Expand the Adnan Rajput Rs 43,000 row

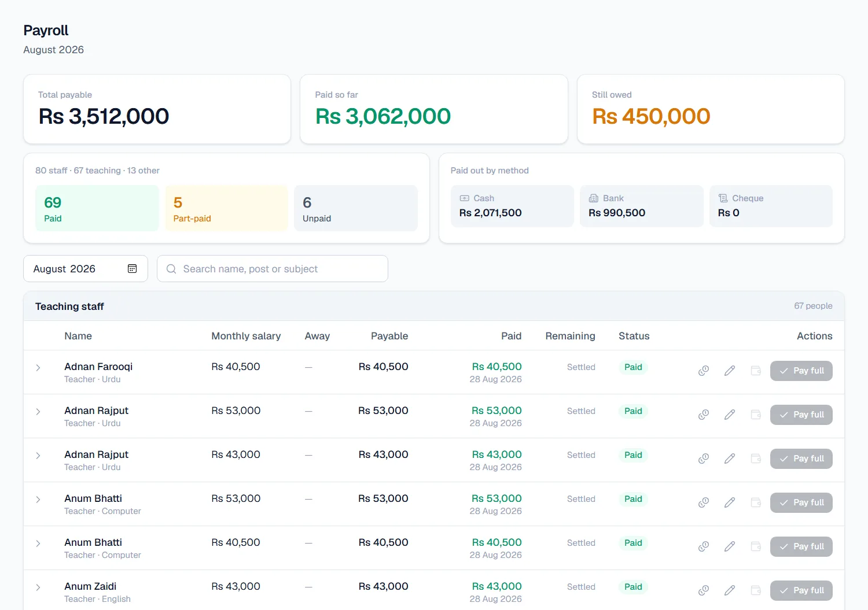pyautogui.click(x=38, y=456)
